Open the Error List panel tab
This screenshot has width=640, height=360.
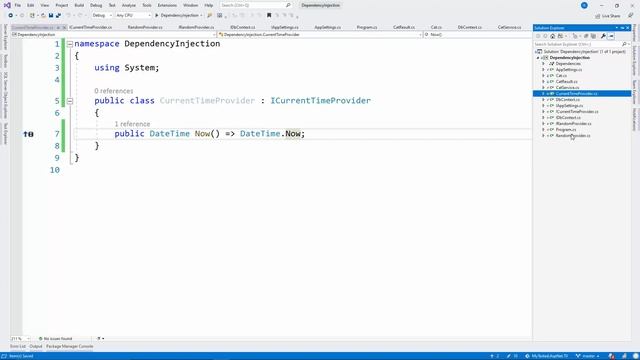(x=18, y=347)
